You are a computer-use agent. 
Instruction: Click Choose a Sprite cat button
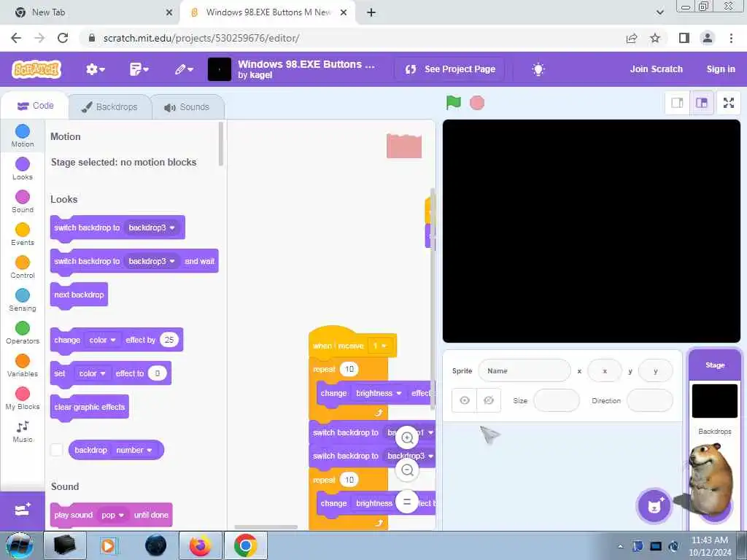coord(654,506)
